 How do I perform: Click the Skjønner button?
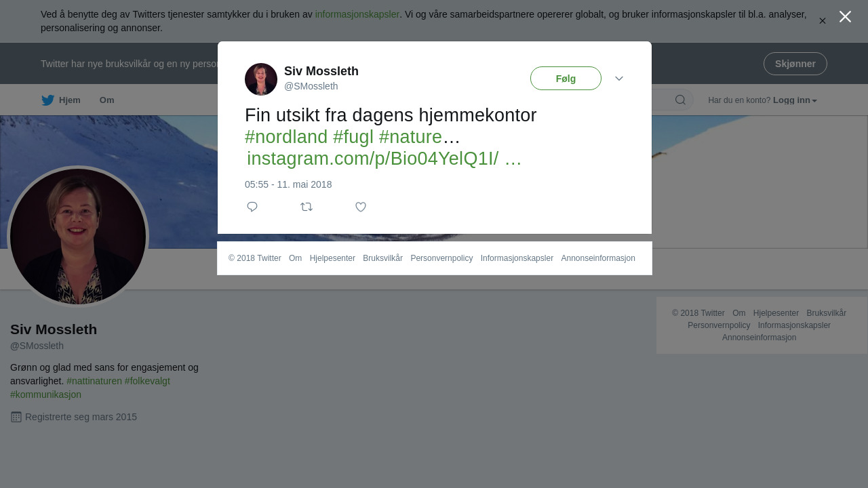795,64
